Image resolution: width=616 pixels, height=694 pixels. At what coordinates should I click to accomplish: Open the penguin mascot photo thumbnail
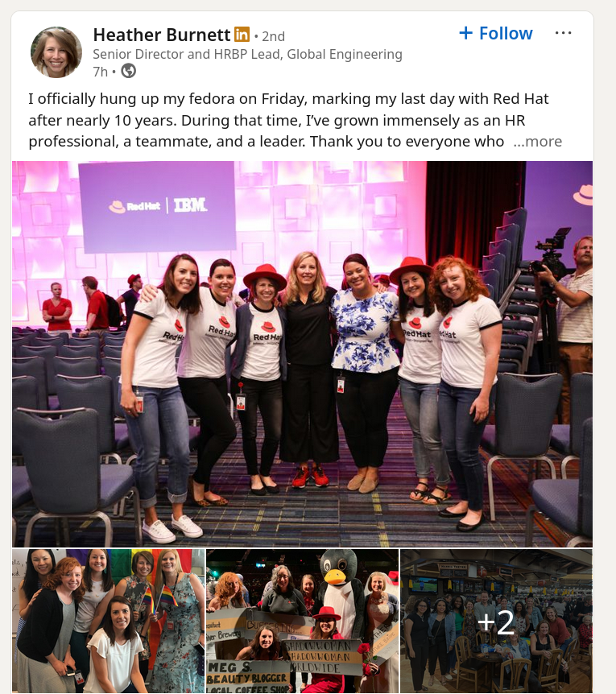302,621
